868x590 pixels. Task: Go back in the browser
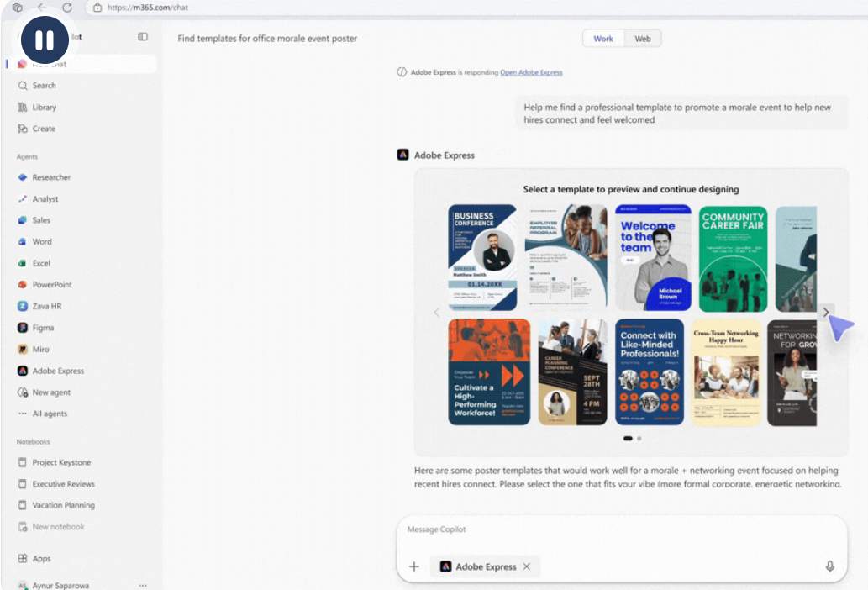pos(42,8)
